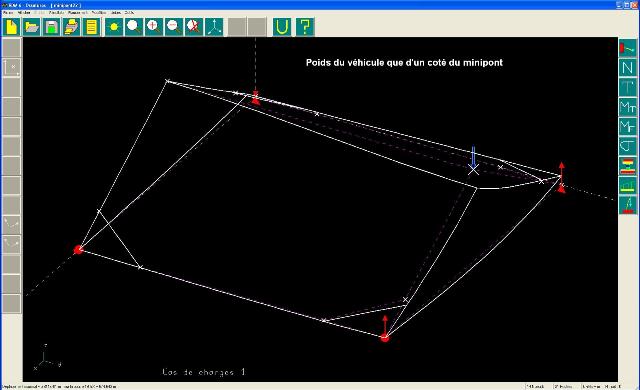The height and width of the screenshot is (390, 640).
Task: Open help with the question mark icon
Action: click(x=304, y=27)
